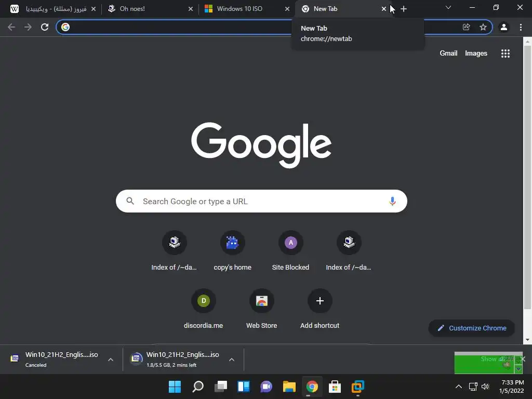This screenshot has width=532, height=399.
Task: Open a new tab with the plus button
Action: point(403,9)
